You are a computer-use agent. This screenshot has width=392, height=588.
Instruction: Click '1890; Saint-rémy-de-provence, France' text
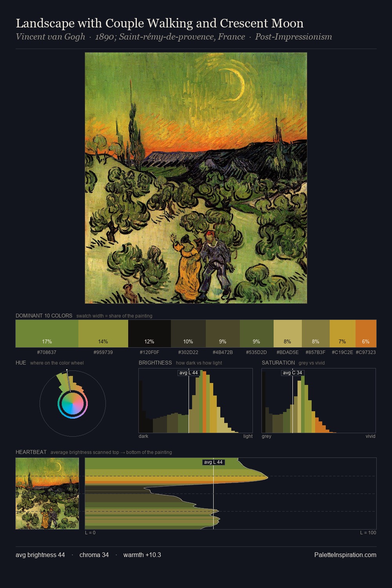tap(170, 37)
